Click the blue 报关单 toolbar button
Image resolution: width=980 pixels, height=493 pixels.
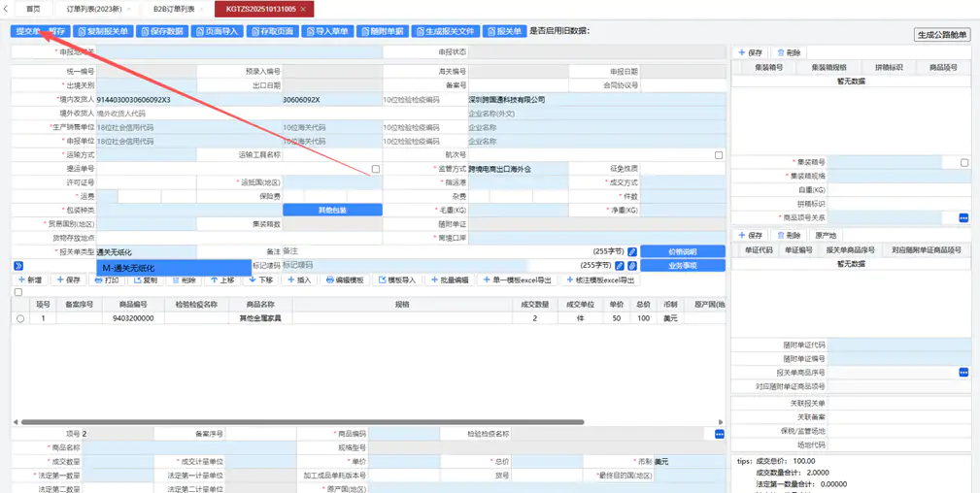(x=504, y=31)
